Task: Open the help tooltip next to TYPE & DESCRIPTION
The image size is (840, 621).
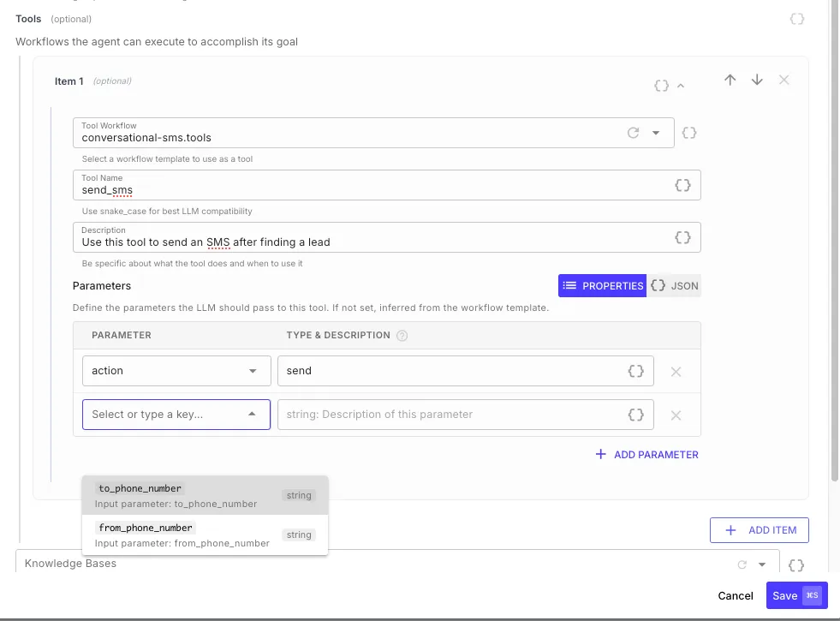Action: pos(402,335)
